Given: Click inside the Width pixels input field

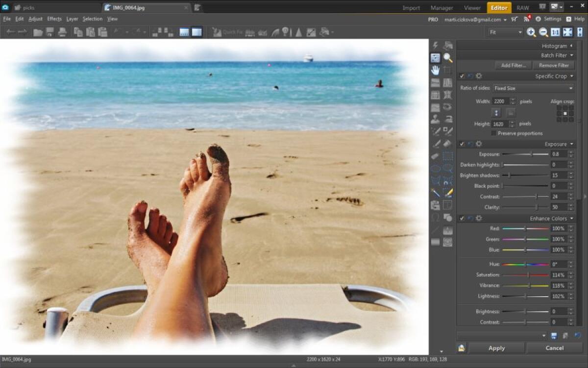Looking at the screenshot, I should tap(500, 101).
